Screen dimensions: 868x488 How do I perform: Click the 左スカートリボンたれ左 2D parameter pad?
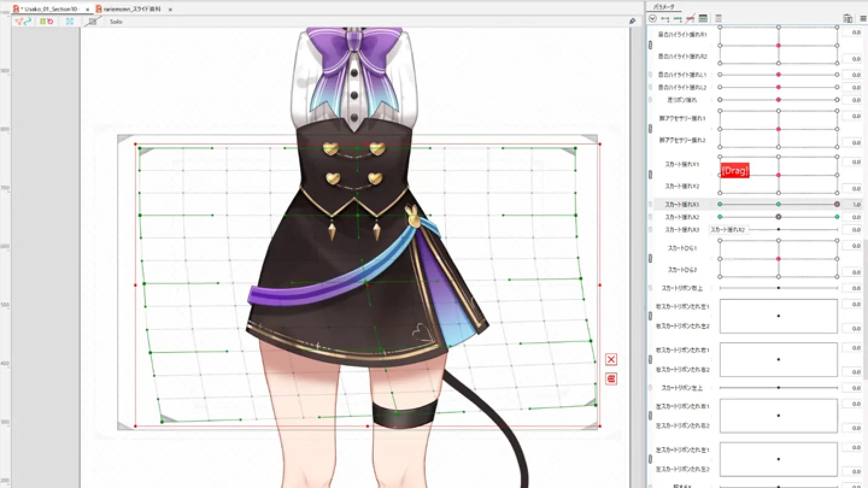[778, 459]
